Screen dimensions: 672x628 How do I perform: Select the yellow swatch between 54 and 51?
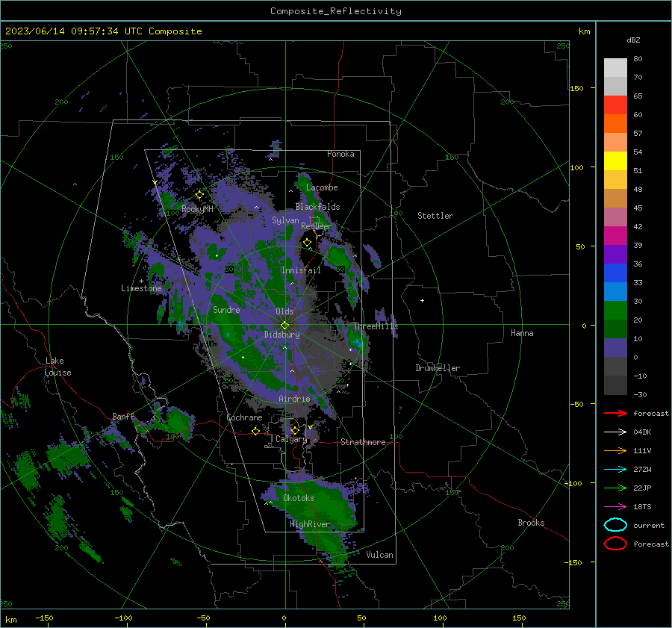point(615,161)
